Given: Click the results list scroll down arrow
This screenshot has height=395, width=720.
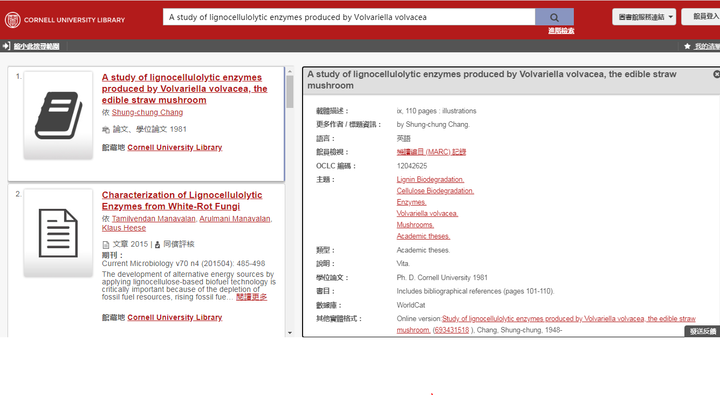Looking at the screenshot, I should coord(290,333).
